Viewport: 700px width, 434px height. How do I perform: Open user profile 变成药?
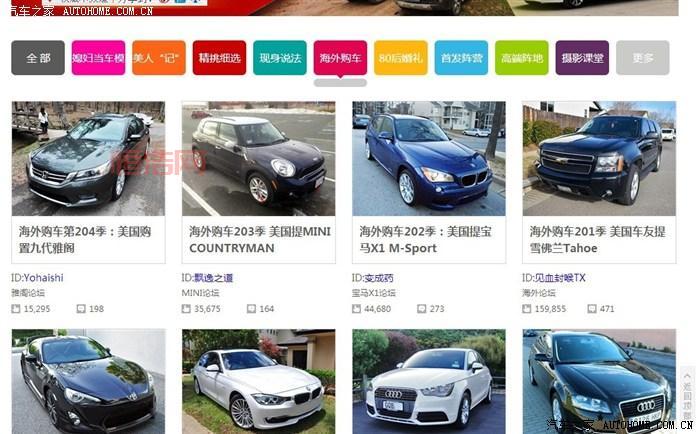point(379,278)
